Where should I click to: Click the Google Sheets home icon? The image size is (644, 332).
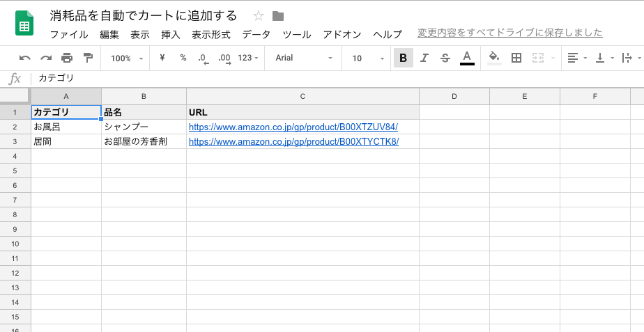[x=24, y=24]
